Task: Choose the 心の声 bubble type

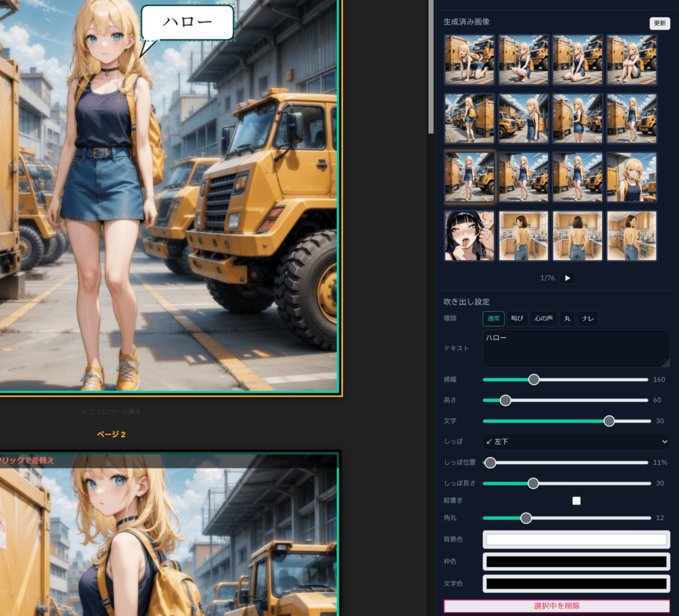Action: (543, 319)
